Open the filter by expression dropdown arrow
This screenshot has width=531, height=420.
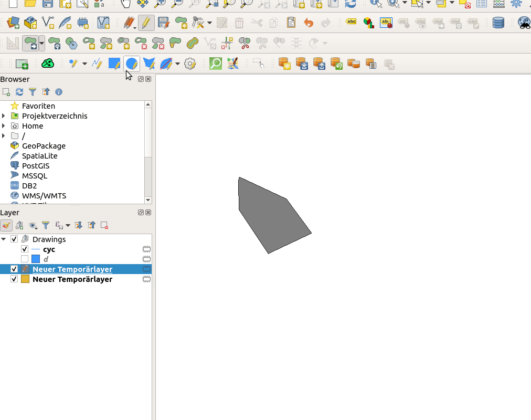[68, 226]
